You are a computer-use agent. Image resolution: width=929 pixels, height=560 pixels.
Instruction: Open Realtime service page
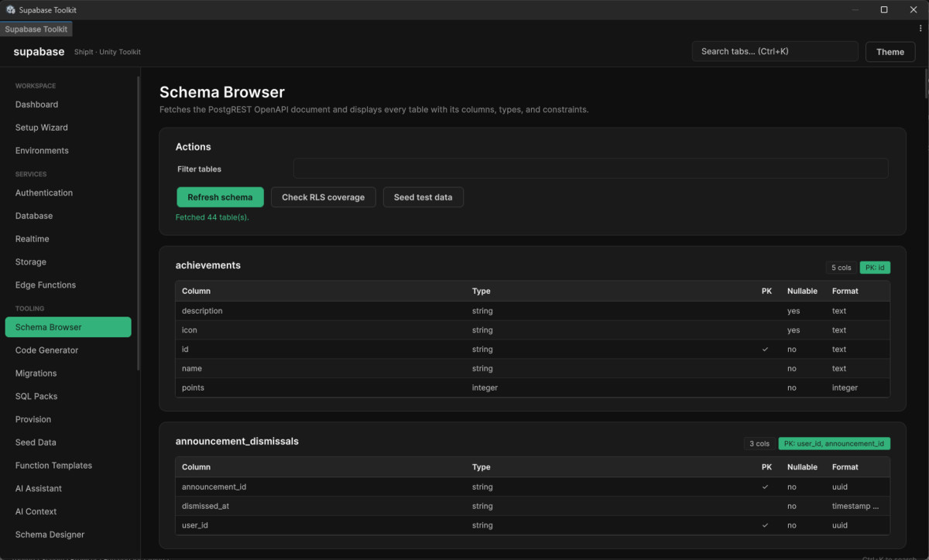(x=68, y=239)
